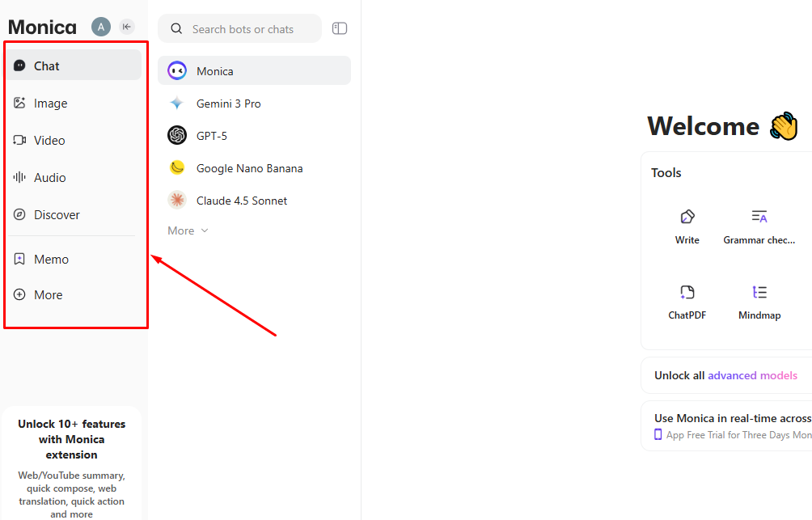Click the Memo bookmark icon in sidebar

[x=19, y=259]
